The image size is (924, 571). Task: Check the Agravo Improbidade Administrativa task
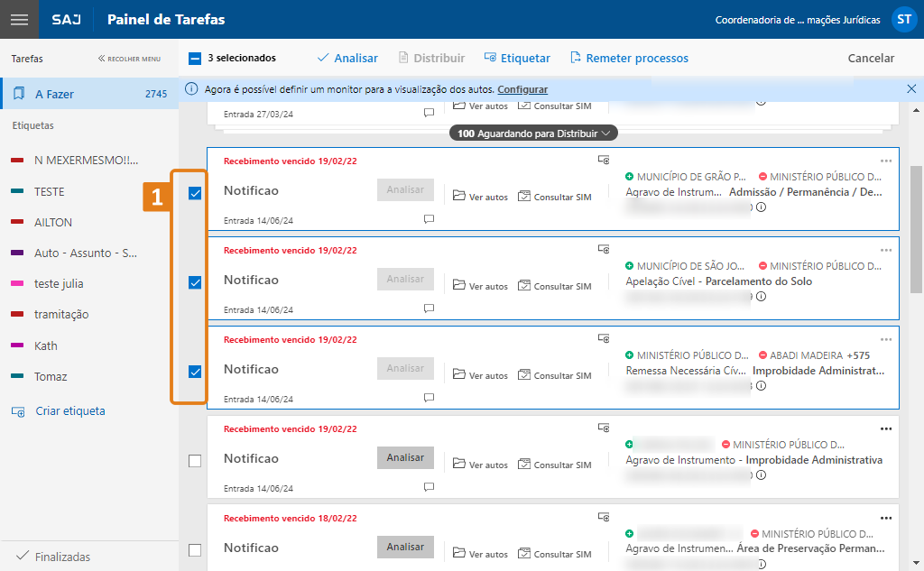point(195,461)
